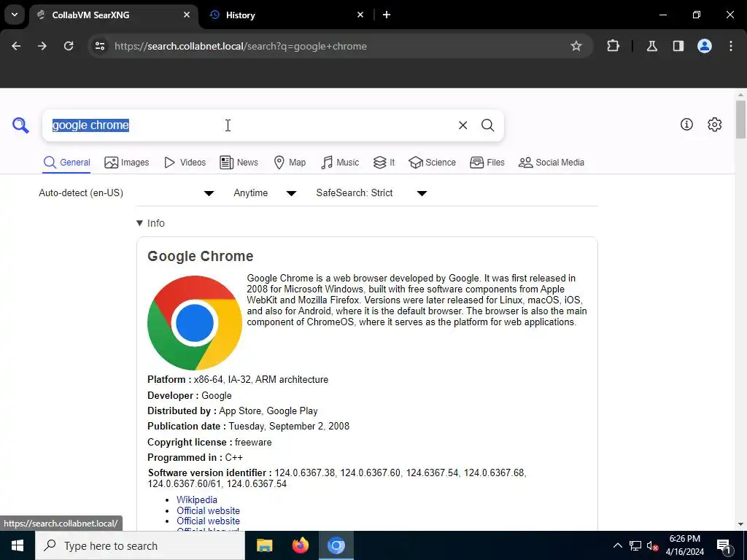Reload the current page
The height and width of the screenshot is (560, 747).
[x=69, y=46]
